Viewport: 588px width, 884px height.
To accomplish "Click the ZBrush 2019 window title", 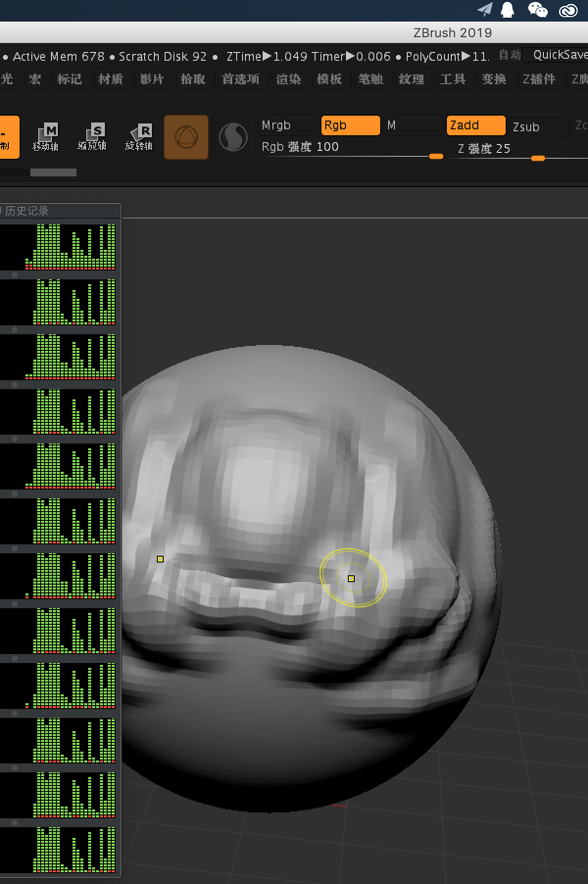I will (452, 33).
